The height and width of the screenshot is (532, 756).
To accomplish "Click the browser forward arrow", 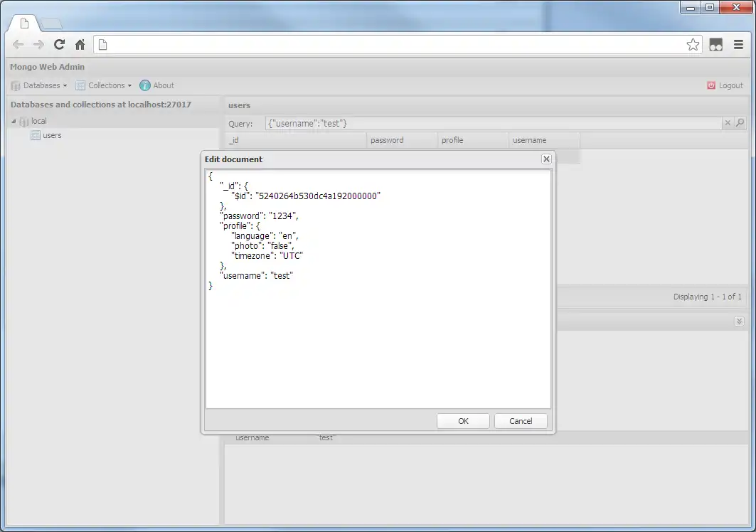I will (x=38, y=45).
